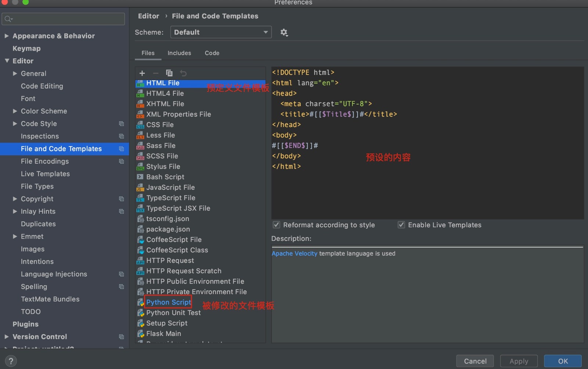This screenshot has height=369, width=588.
Task: Expand the Code Style node
Action: [x=15, y=124]
